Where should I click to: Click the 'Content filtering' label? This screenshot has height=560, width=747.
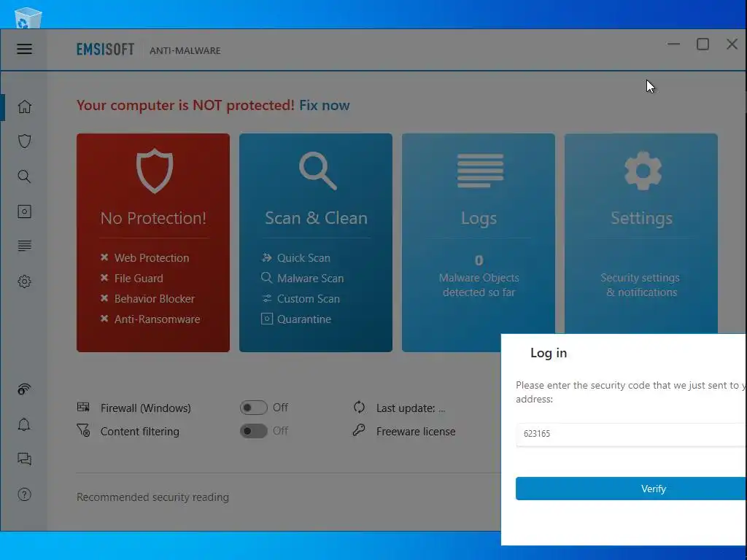pos(140,432)
